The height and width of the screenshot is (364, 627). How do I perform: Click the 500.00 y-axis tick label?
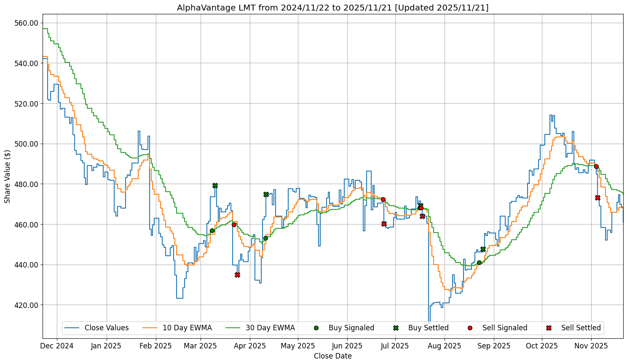point(27,144)
